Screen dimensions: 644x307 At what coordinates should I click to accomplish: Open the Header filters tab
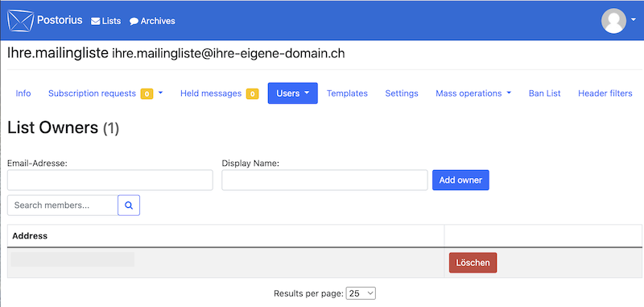tap(605, 93)
